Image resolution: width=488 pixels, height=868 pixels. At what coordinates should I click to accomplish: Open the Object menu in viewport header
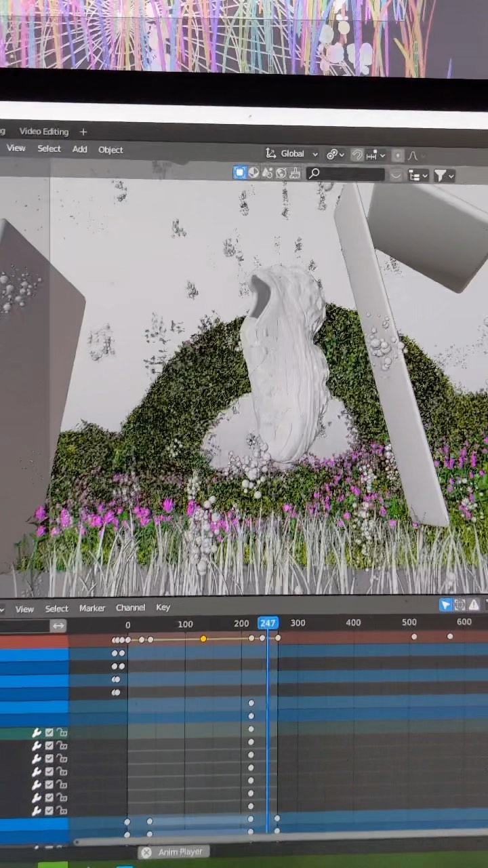(110, 150)
